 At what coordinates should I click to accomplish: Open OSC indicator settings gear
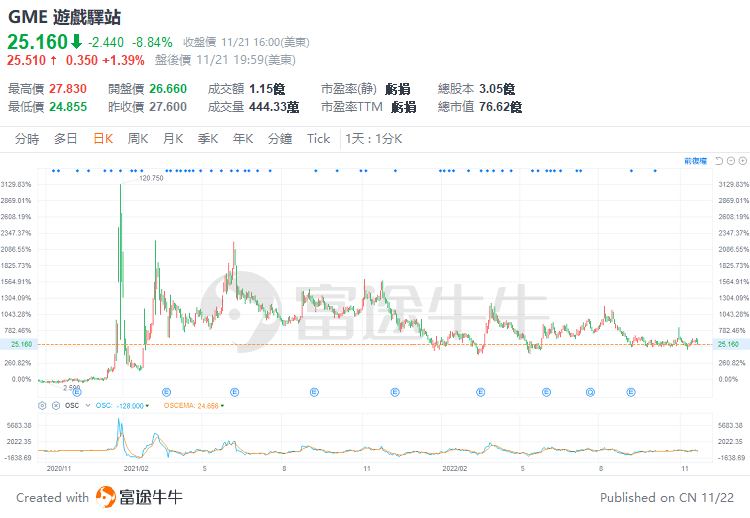click(42, 406)
